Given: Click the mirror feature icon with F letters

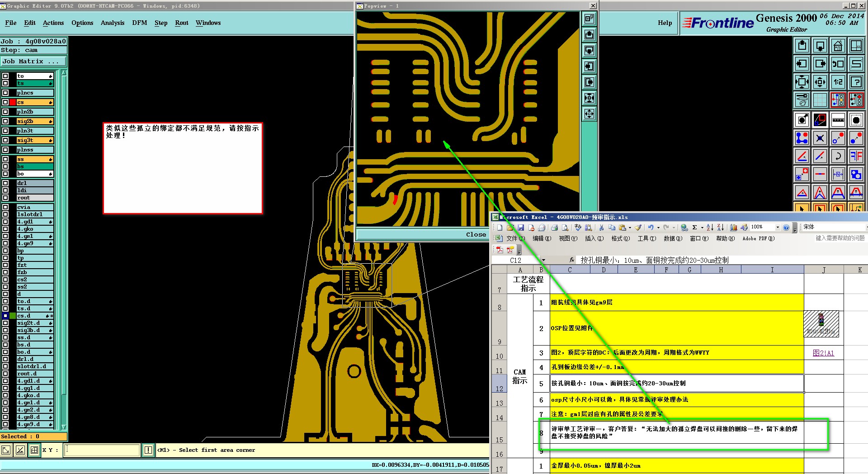Looking at the screenshot, I should 856,156.
